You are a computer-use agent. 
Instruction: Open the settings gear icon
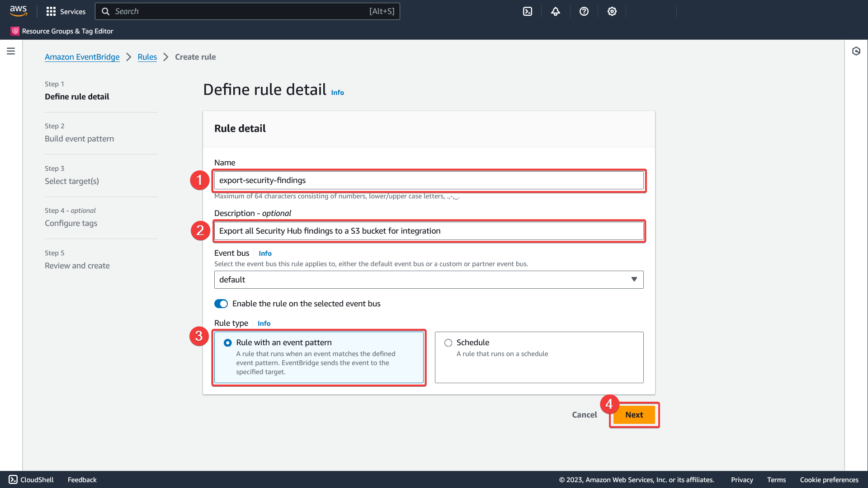coord(612,11)
